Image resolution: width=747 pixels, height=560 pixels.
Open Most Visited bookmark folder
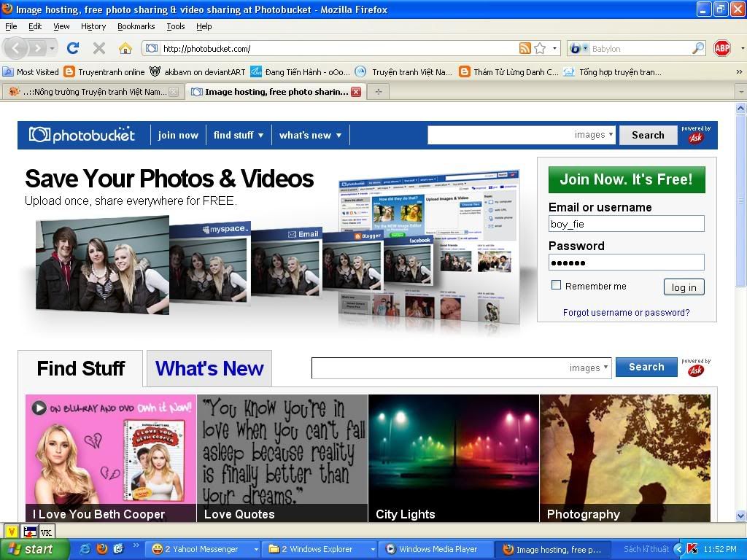31,72
